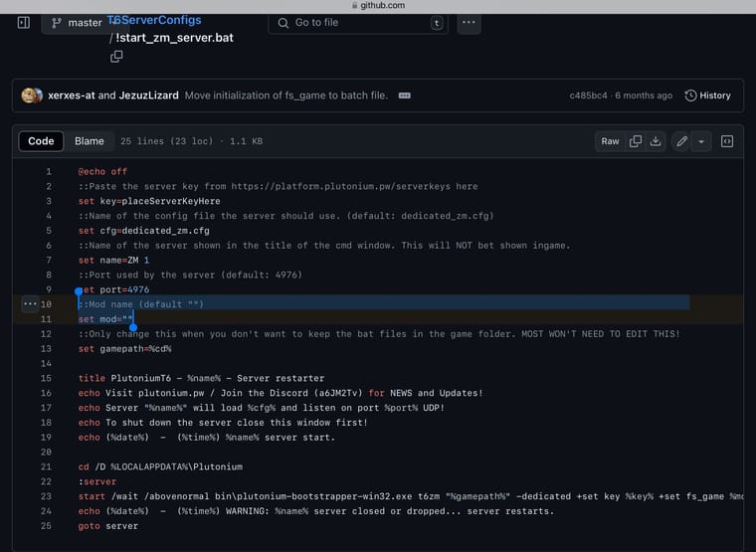Click the '@echo off' code line
Image resolution: width=756 pixels, height=552 pixels.
(x=102, y=172)
